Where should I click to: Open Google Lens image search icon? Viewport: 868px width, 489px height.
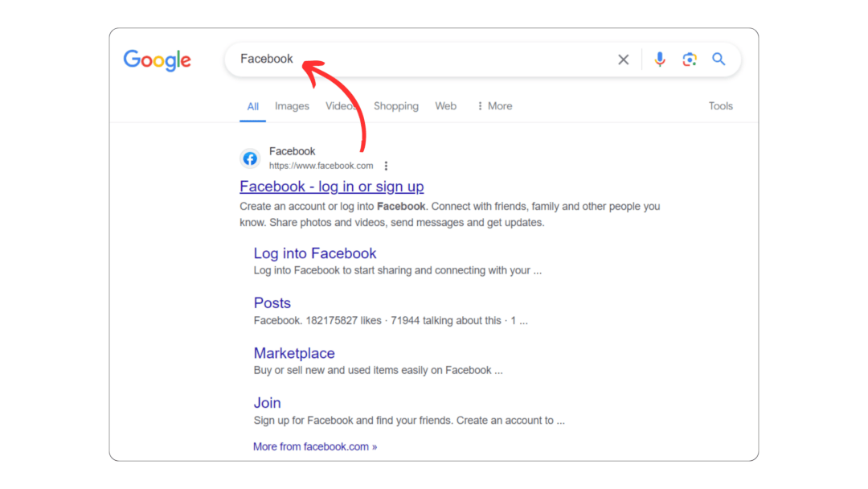(x=690, y=60)
